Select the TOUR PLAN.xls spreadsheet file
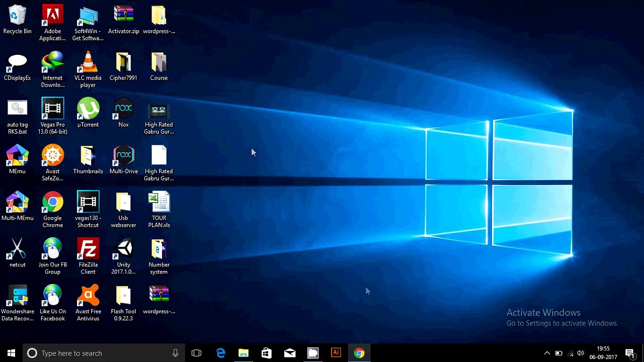 click(x=159, y=210)
